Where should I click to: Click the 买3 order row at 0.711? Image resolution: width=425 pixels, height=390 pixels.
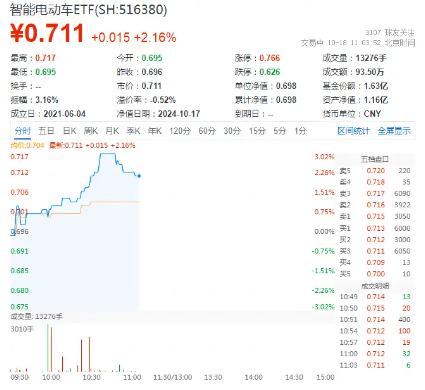375,251
